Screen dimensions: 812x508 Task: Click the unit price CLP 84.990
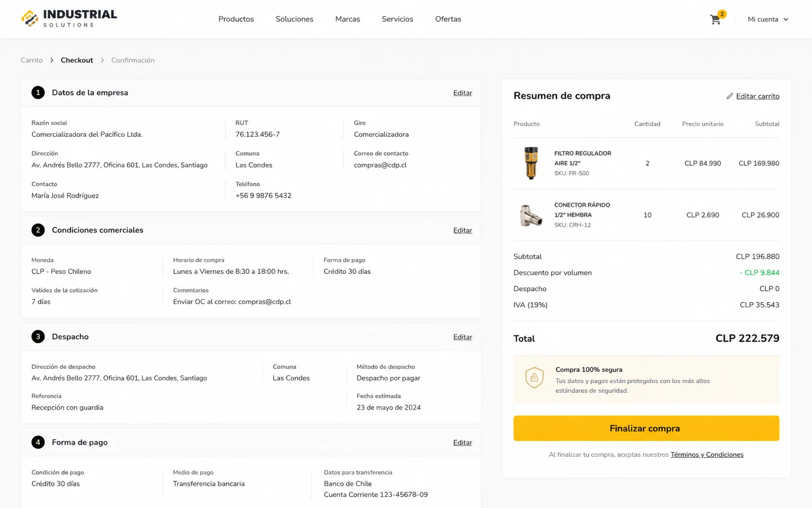point(702,163)
